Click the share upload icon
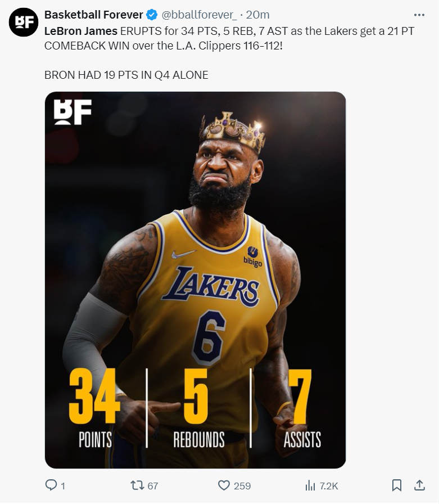The image size is (439, 504). tap(419, 485)
